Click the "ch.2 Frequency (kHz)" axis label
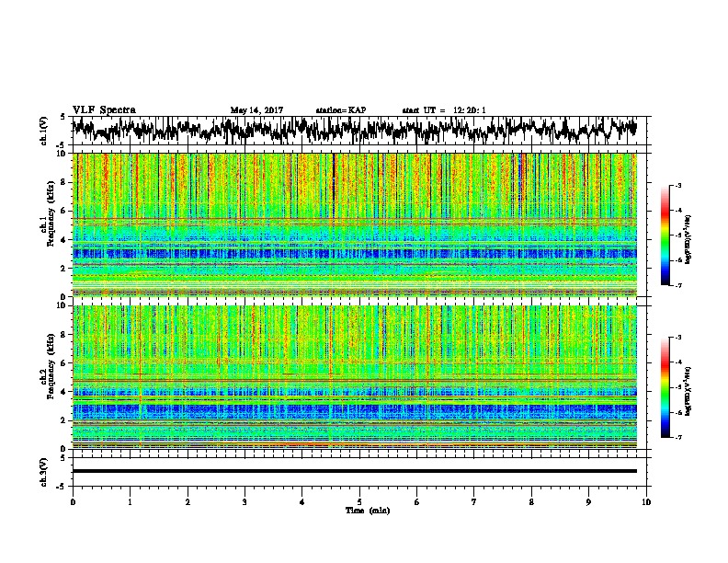Screen dimensions: 728x563 coord(47,366)
